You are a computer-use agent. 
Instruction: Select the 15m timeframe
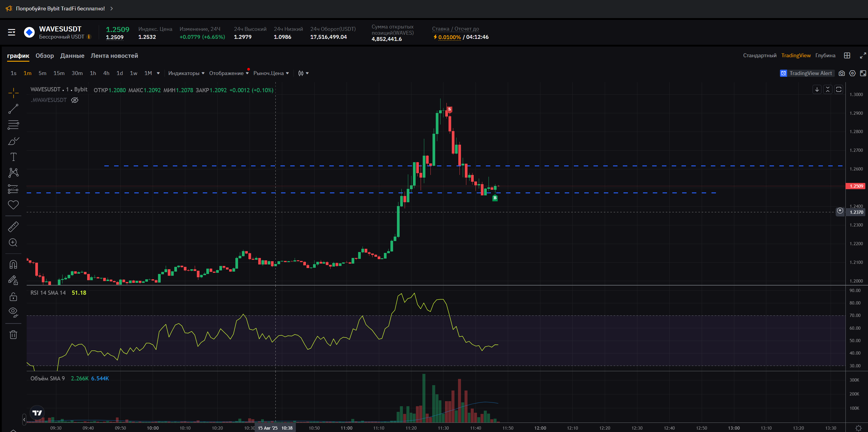pyautogui.click(x=59, y=73)
